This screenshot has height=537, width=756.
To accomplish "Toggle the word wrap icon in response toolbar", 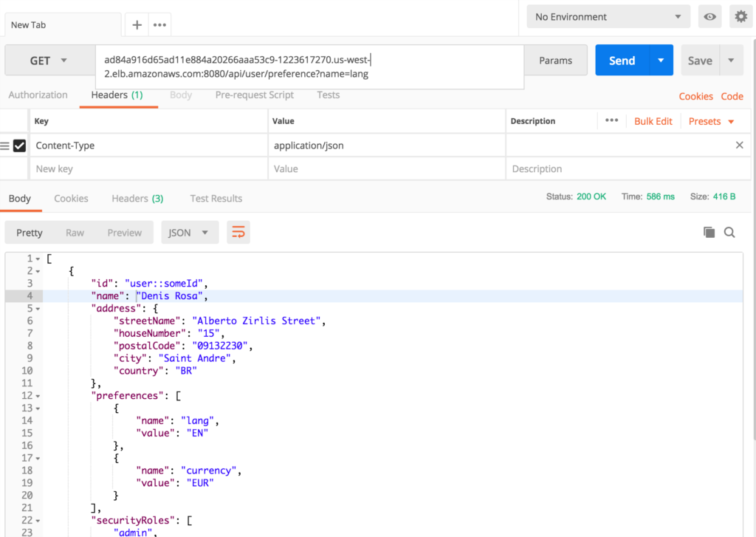I will click(x=238, y=232).
